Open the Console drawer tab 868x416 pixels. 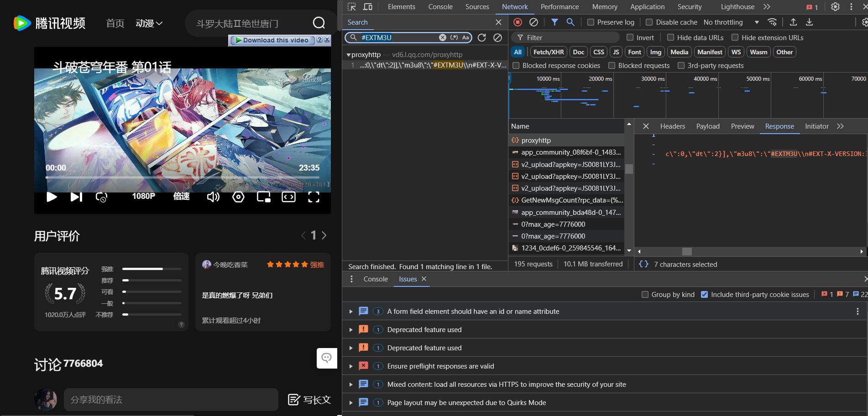click(x=376, y=279)
